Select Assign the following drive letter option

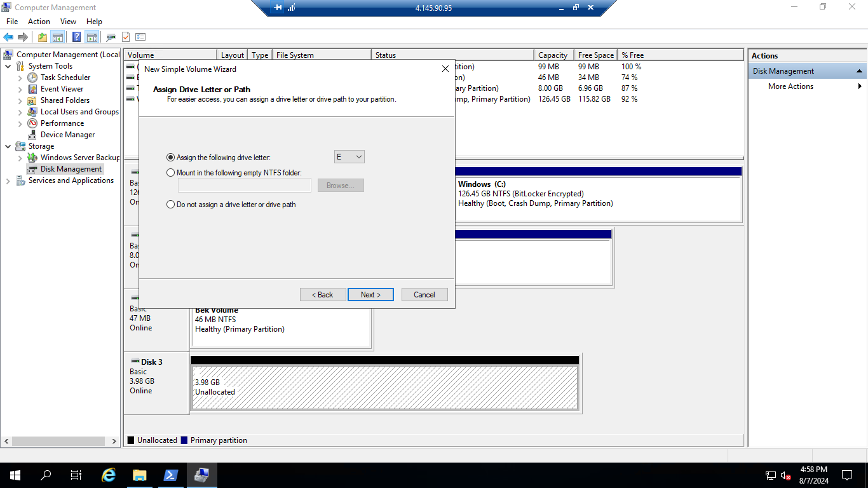170,157
